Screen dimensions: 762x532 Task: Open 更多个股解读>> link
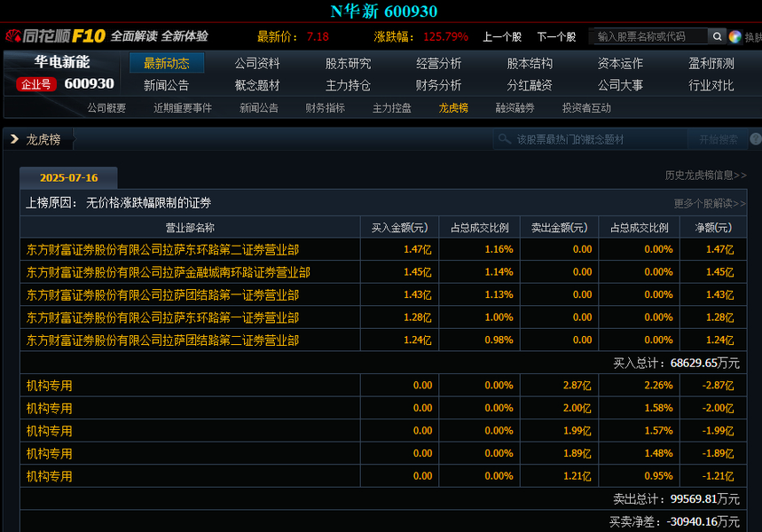coord(710,203)
